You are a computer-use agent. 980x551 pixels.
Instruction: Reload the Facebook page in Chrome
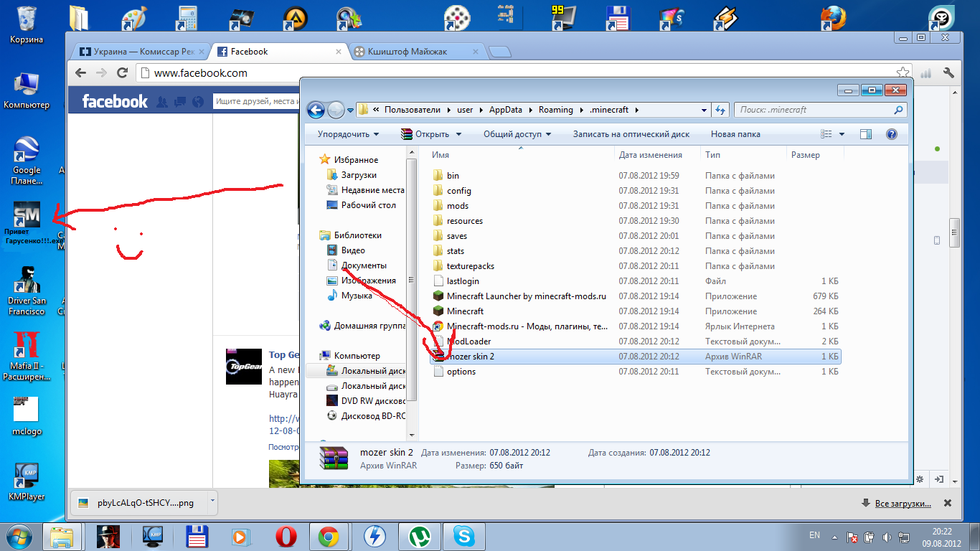123,72
